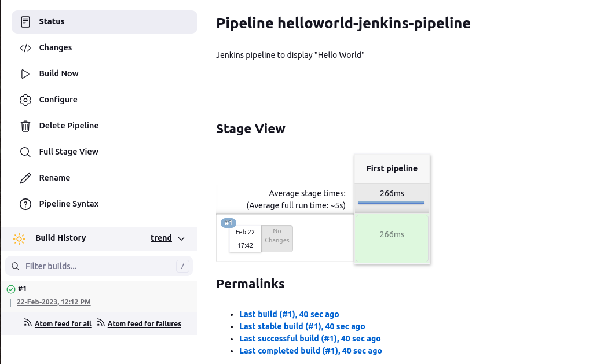Screen dimensions: 611x364
Task: Click the Pipeline helloworld-jenkins-pipeline heading
Action: [x=343, y=23]
